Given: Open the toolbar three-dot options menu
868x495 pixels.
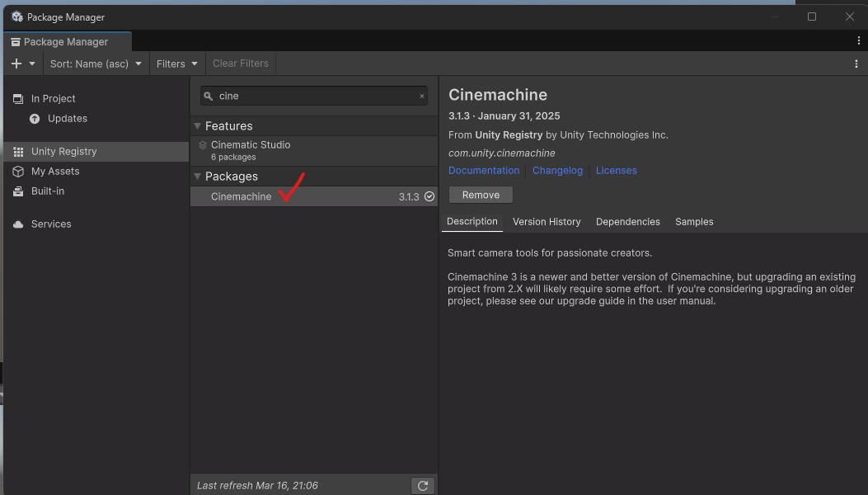Looking at the screenshot, I should (x=856, y=64).
